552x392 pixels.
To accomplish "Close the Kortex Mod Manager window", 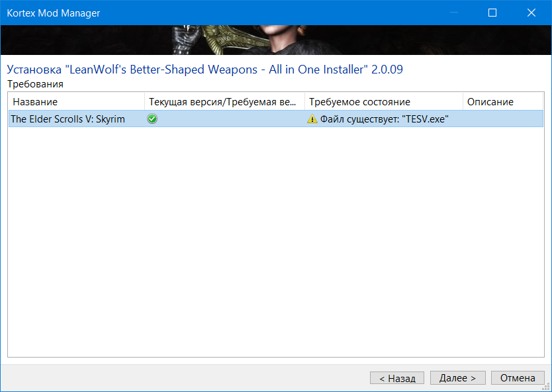I will click(531, 13).
